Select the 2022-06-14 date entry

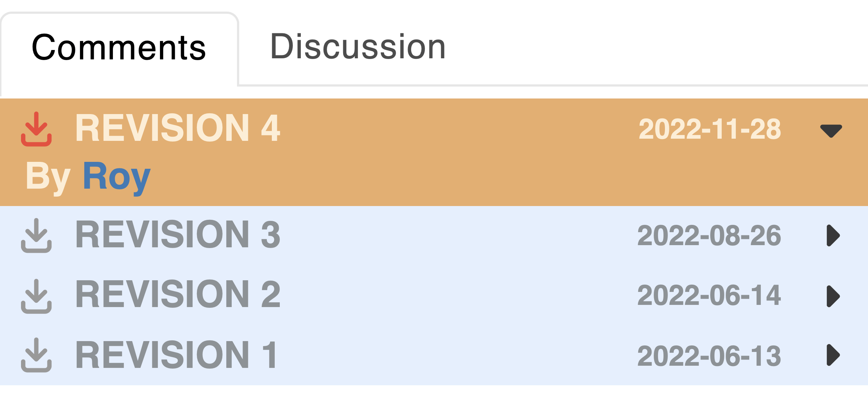(x=709, y=295)
